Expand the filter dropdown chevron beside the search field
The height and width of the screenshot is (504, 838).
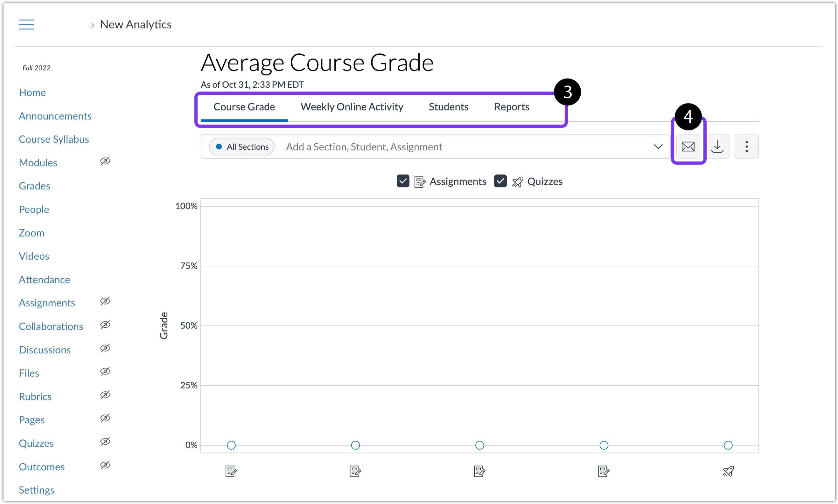coord(658,146)
